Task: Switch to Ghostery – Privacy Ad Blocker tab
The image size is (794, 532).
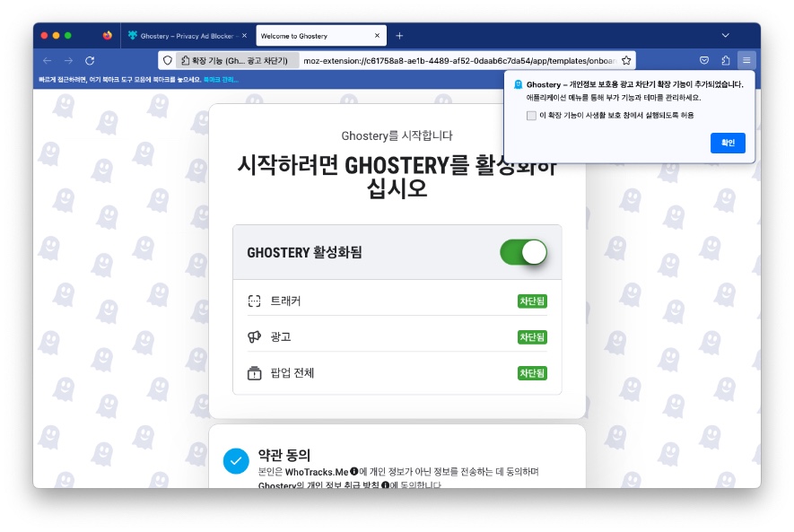Action: pyautogui.click(x=187, y=36)
